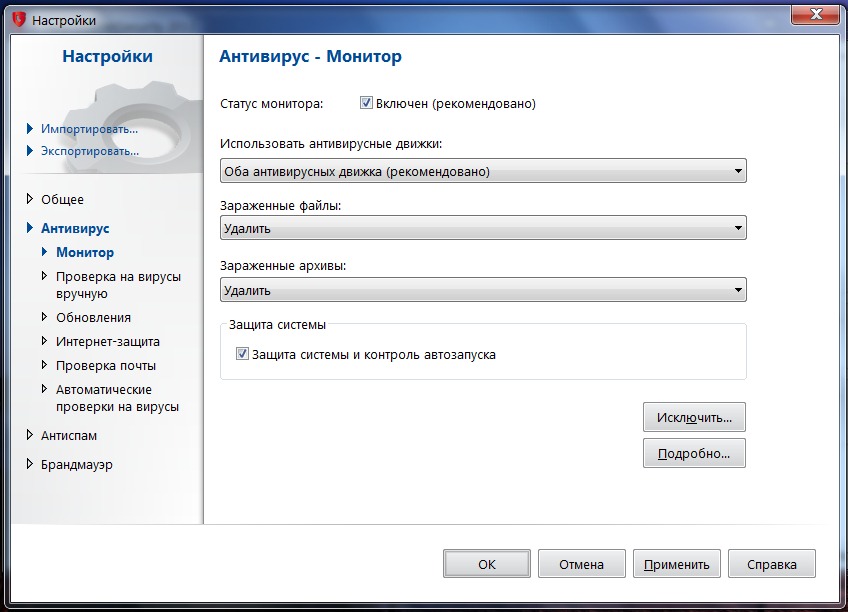Image resolution: width=848 pixels, height=612 pixels.
Task: Click the Зараженные файлы: label
Action: pyautogui.click(x=281, y=205)
